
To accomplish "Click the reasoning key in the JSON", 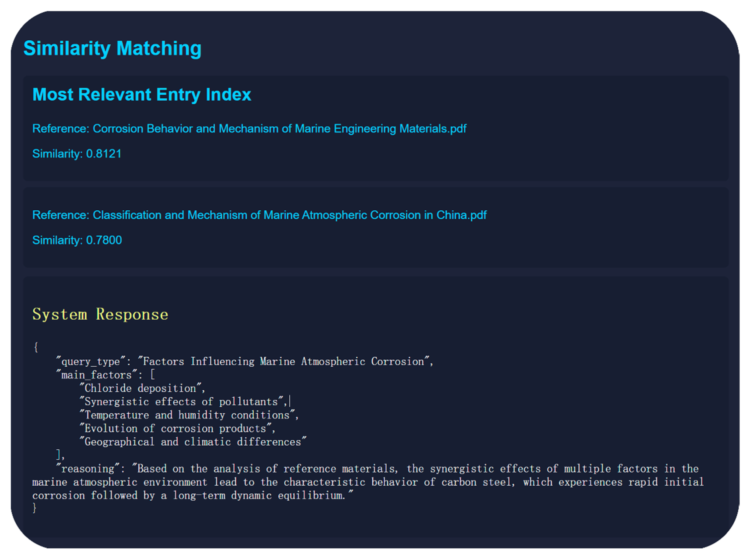I will [x=88, y=469].
